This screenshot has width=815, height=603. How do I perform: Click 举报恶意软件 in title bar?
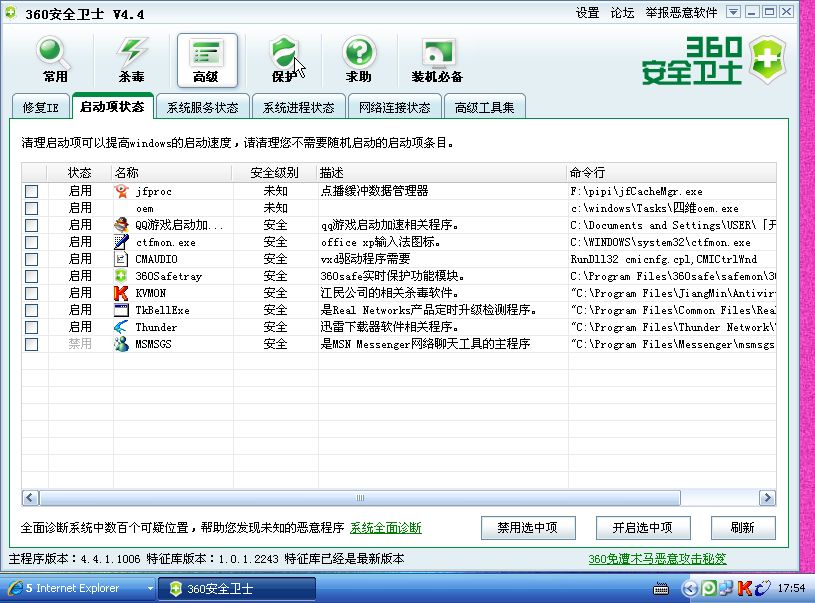(681, 12)
